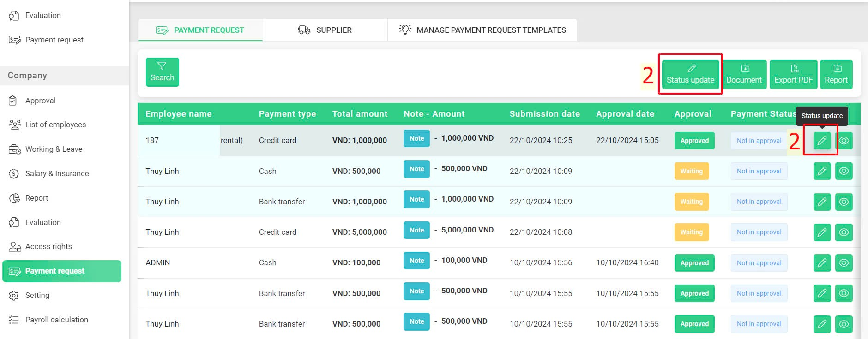Open the Search filter button

pyautogui.click(x=163, y=72)
